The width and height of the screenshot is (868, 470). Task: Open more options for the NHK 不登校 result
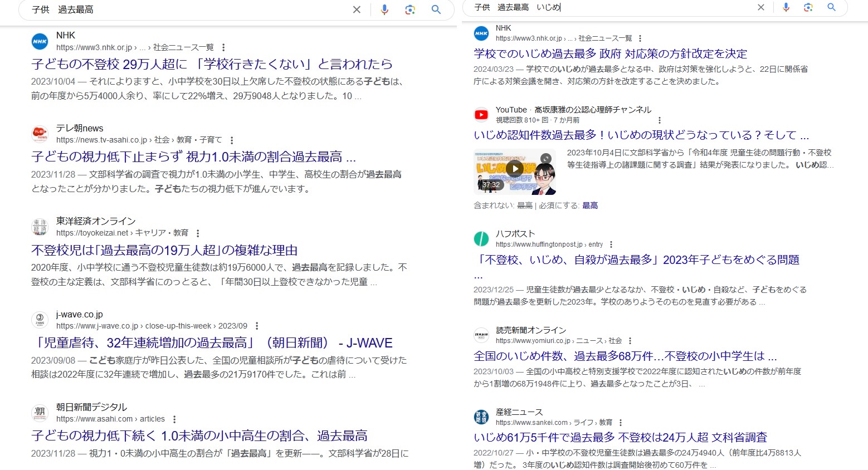click(x=223, y=47)
